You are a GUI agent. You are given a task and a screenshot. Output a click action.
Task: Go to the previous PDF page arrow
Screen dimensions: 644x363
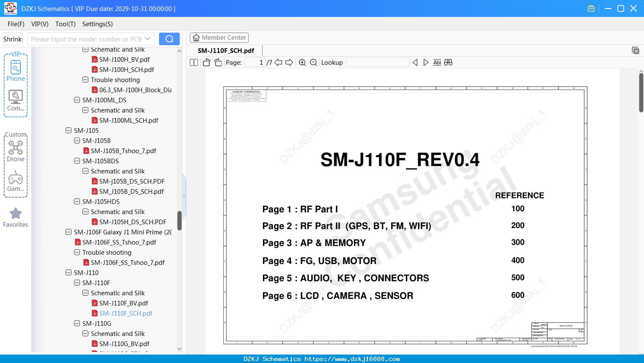[x=278, y=63]
